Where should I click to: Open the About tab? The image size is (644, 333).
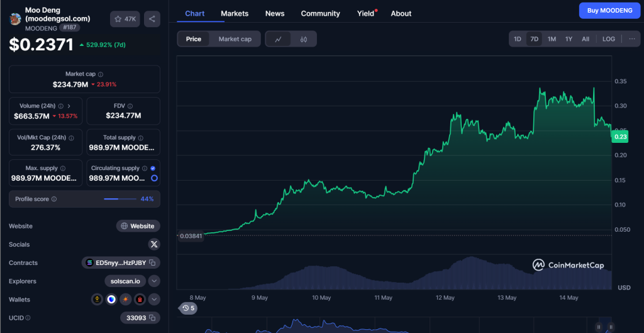click(x=401, y=14)
